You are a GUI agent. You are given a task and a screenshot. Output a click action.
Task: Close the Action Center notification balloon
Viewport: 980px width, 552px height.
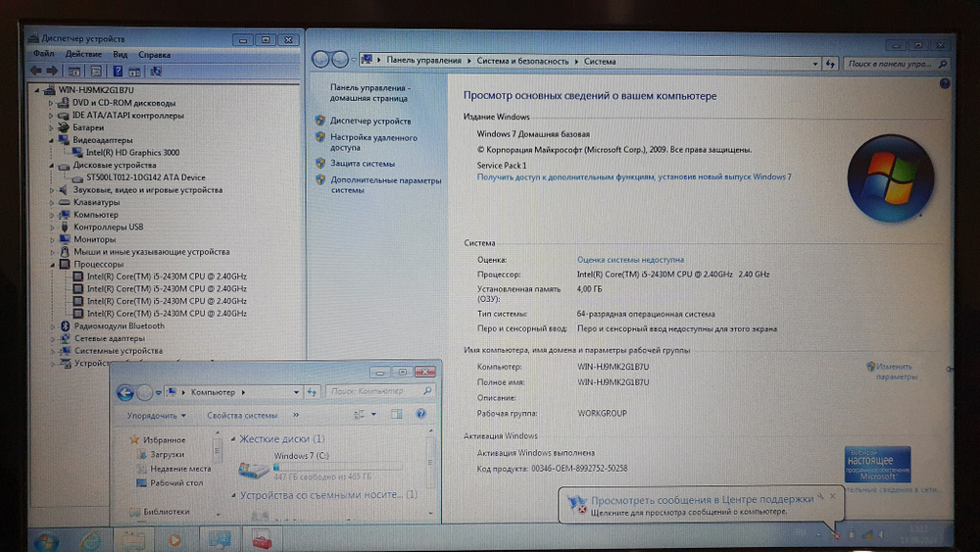[832, 496]
